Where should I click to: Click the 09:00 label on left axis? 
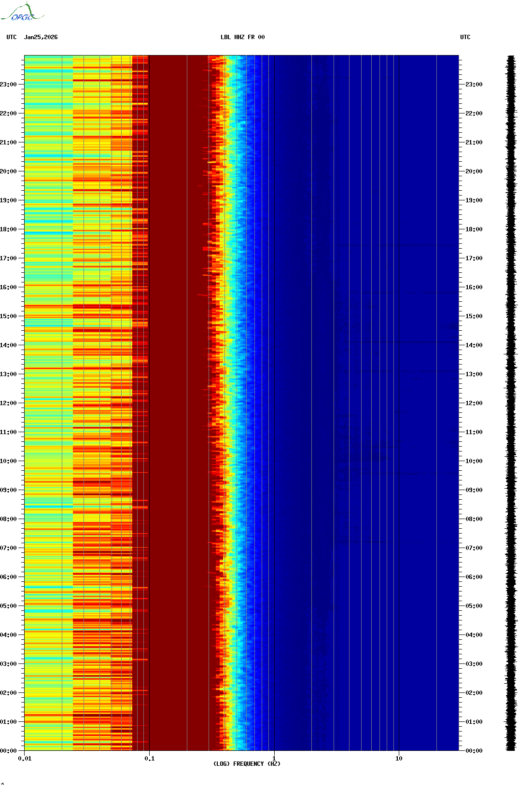click(8, 490)
